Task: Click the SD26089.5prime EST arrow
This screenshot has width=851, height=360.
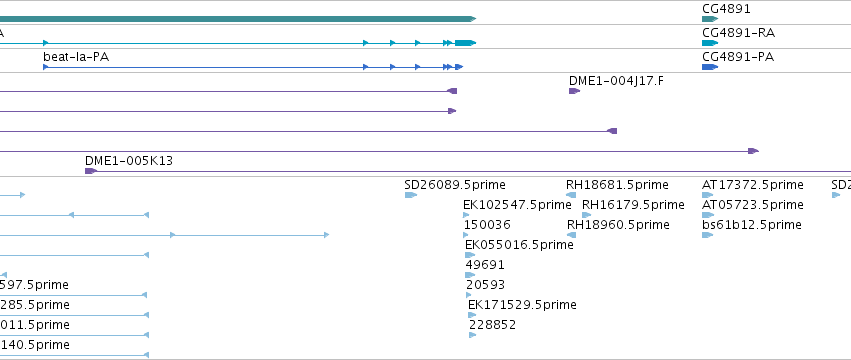Action: 411,195
